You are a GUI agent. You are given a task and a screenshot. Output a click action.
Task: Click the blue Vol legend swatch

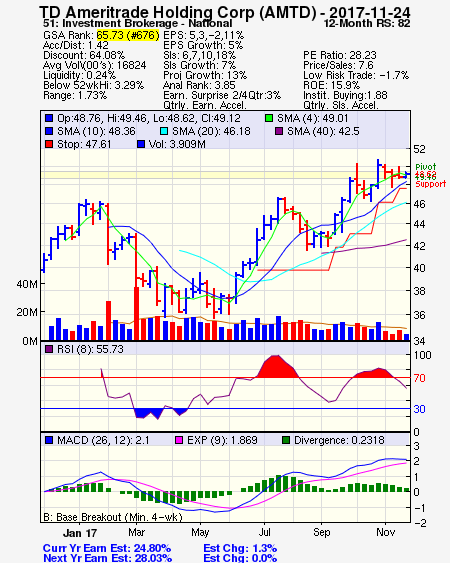[141, 144]
